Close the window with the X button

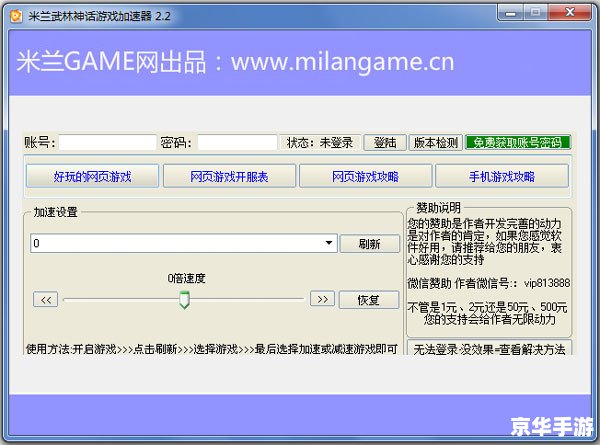[569, 13]
